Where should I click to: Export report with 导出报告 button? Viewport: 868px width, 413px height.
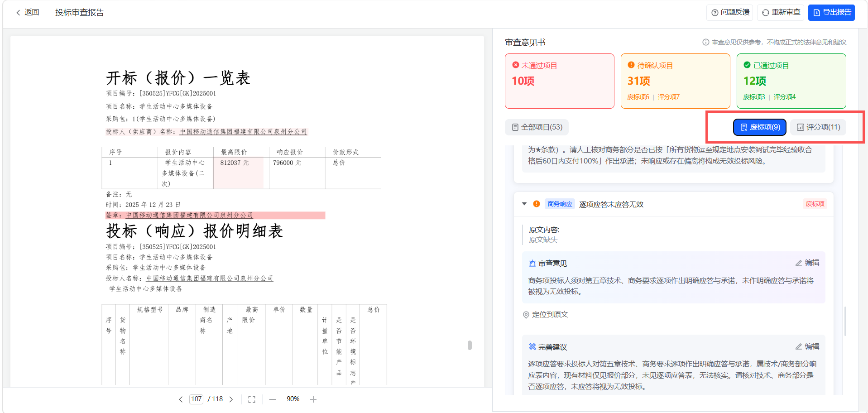pos(832,13)
